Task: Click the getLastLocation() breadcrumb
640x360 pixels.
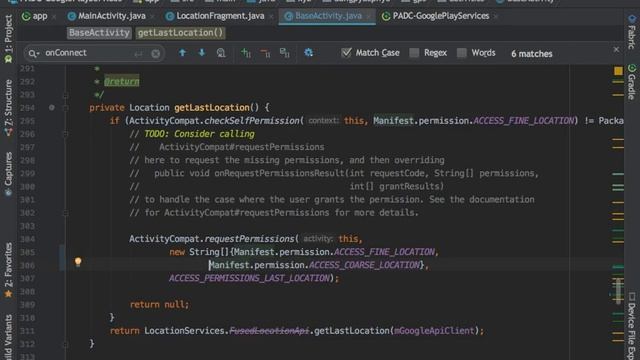Action: (x=180, y=33)
